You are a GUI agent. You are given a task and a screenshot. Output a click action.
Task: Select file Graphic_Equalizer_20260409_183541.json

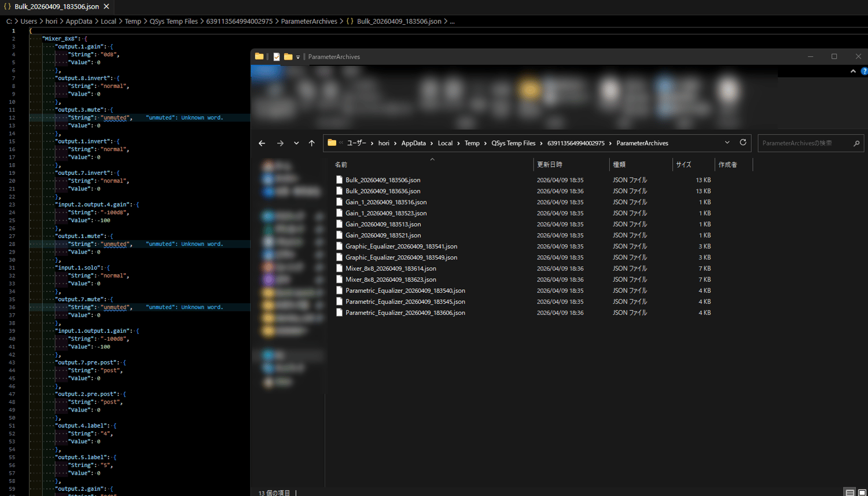pyautogui.click(x=402, y=247)
